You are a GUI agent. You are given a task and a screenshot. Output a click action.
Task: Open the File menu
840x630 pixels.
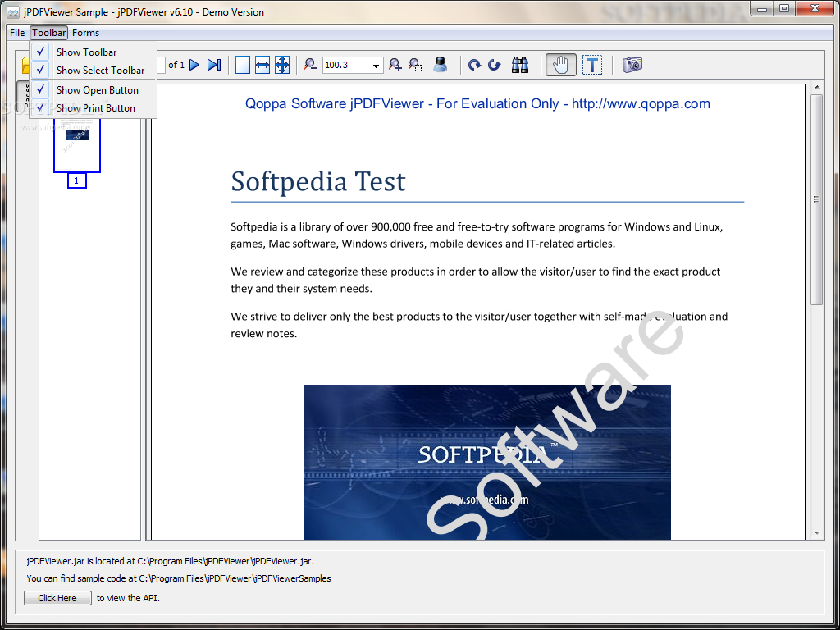tap(17, 33)
